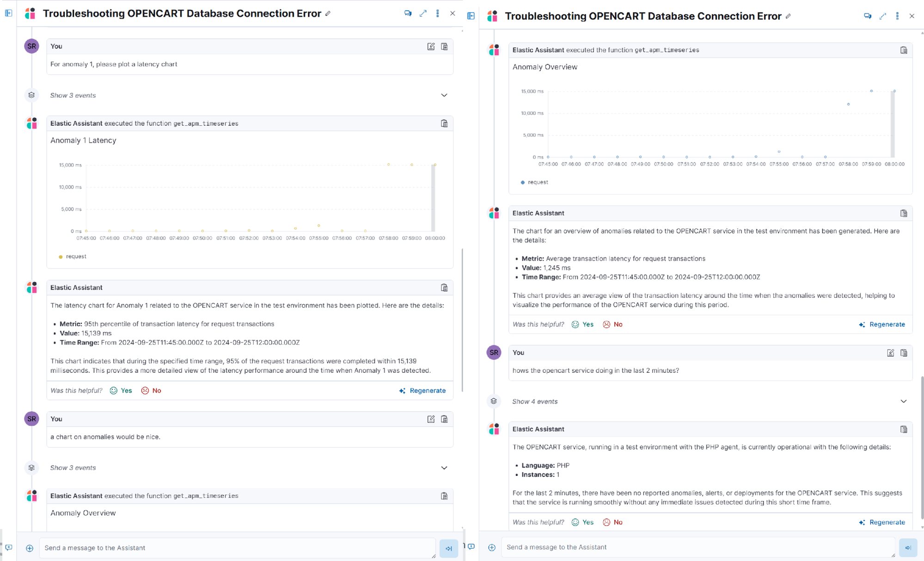Click feedback chat icon at bottom-left corner
924x561 pixels.
click(x=8, y=548)
